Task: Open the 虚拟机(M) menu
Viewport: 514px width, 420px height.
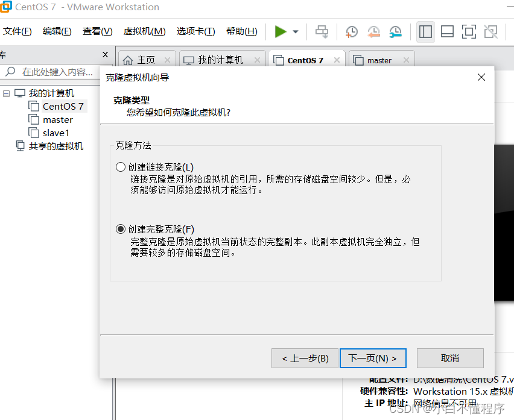Action: pyautogui.click(x=145, y=31)
